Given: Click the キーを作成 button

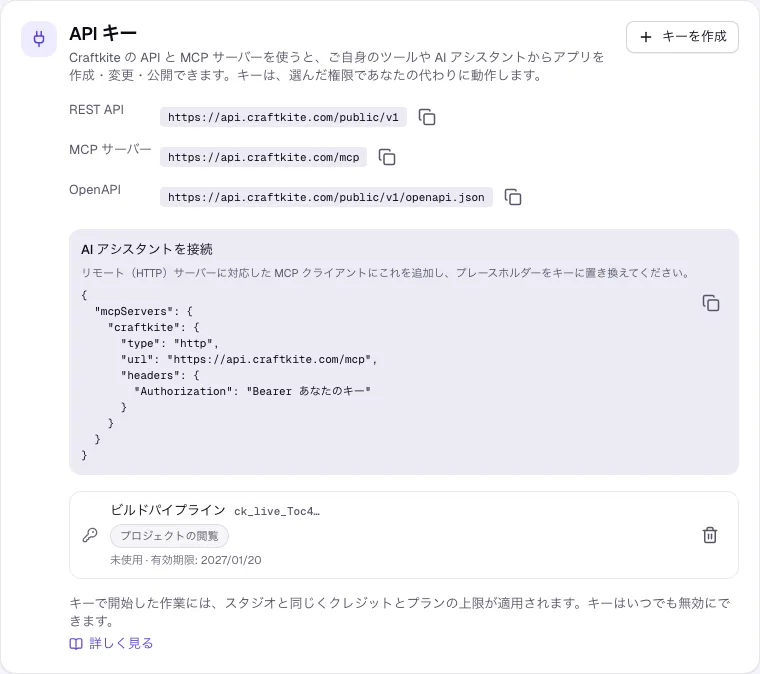Looking at the screenshot, I should [682, 37].
